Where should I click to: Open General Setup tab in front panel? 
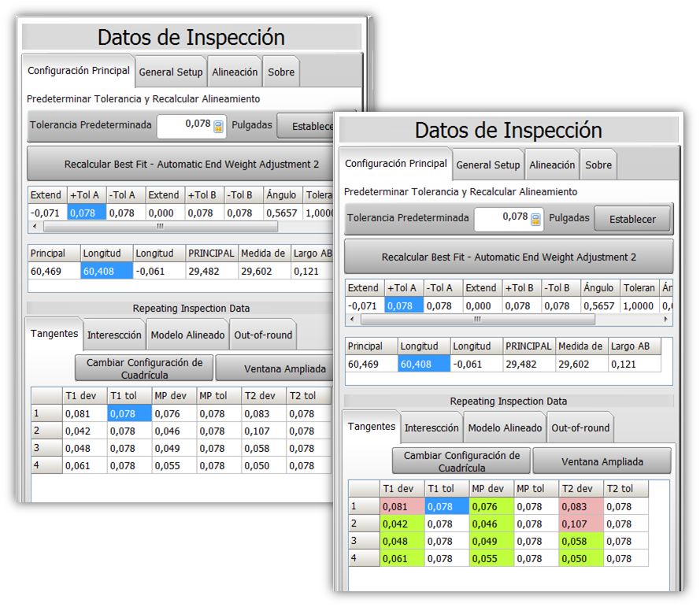tap(488, 165)
